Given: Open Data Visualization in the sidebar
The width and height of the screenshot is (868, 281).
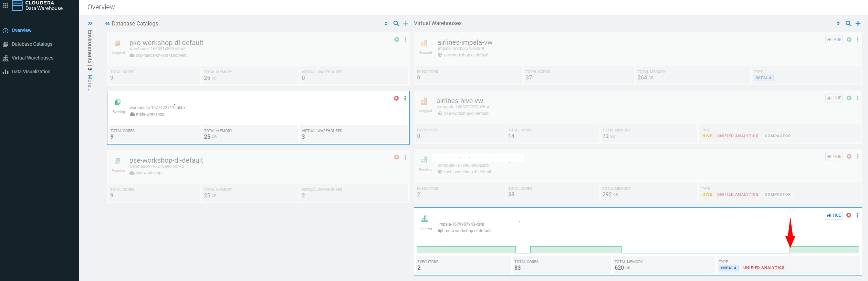Looking at the screenshot, I should click(31, 72).
